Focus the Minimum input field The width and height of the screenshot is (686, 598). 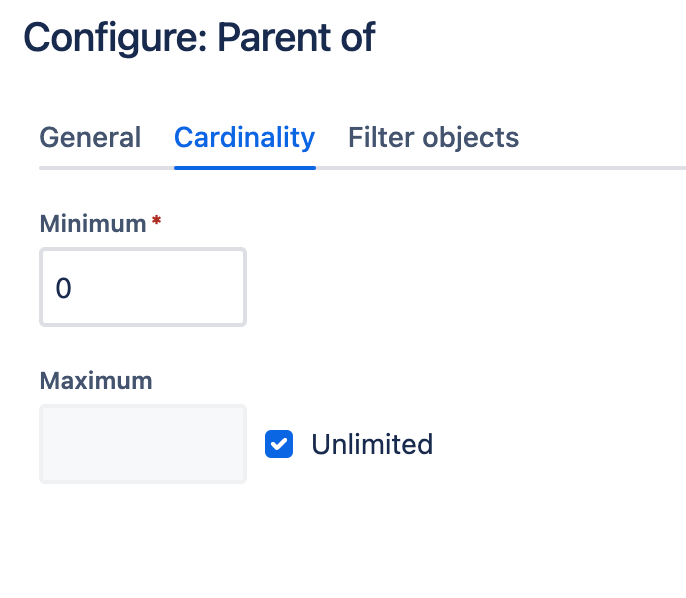143,288
